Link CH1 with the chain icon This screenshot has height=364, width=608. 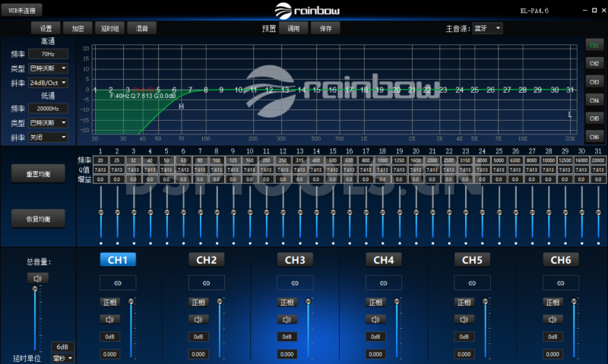(118, 283)
